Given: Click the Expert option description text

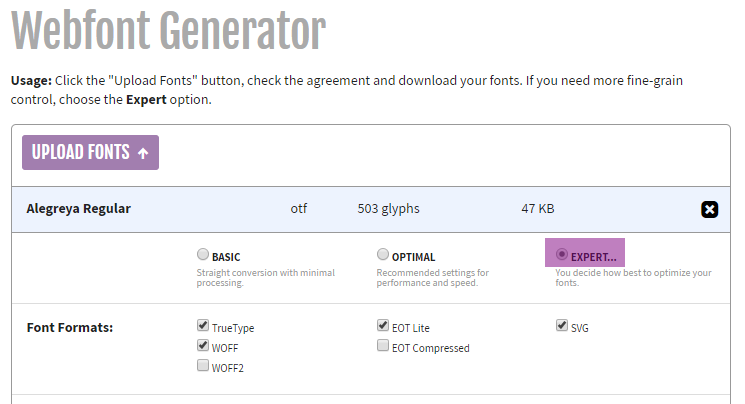Looking at the screenshot, I should (633, 278).
